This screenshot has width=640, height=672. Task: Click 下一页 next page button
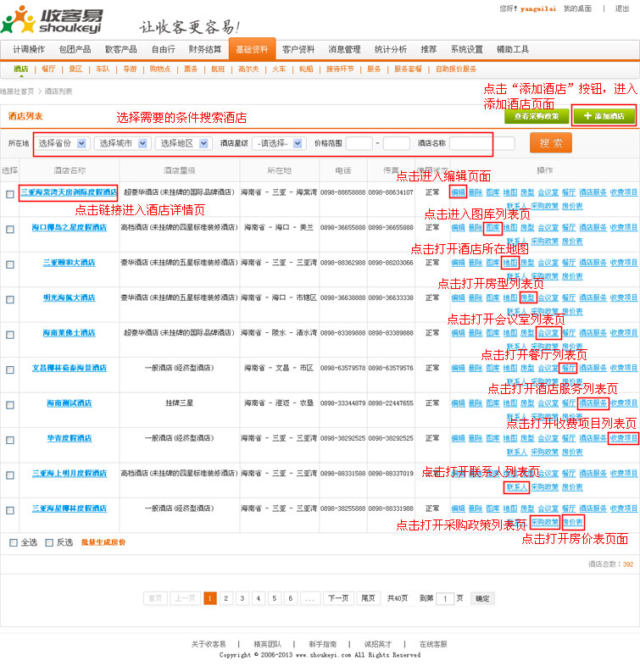tap(338, 597)
